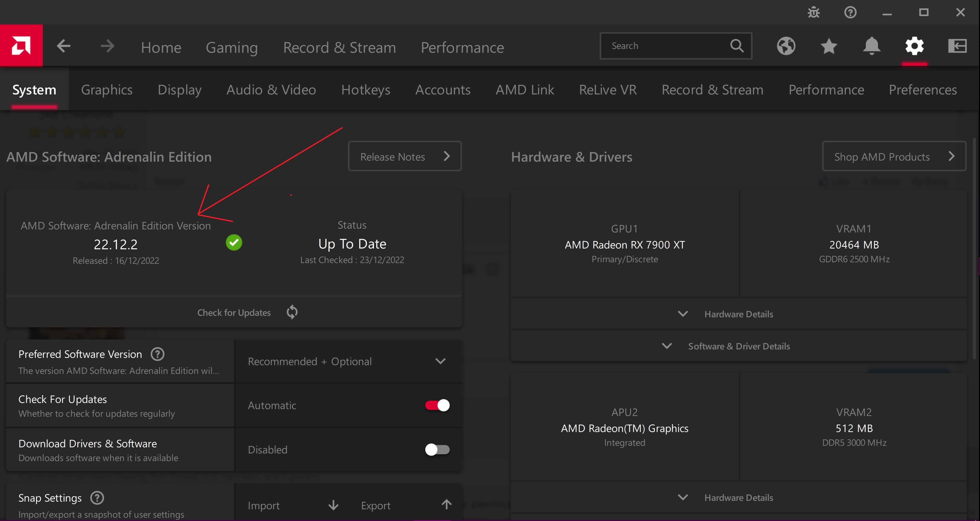Switch to the Graphics tab

(107, 90)
